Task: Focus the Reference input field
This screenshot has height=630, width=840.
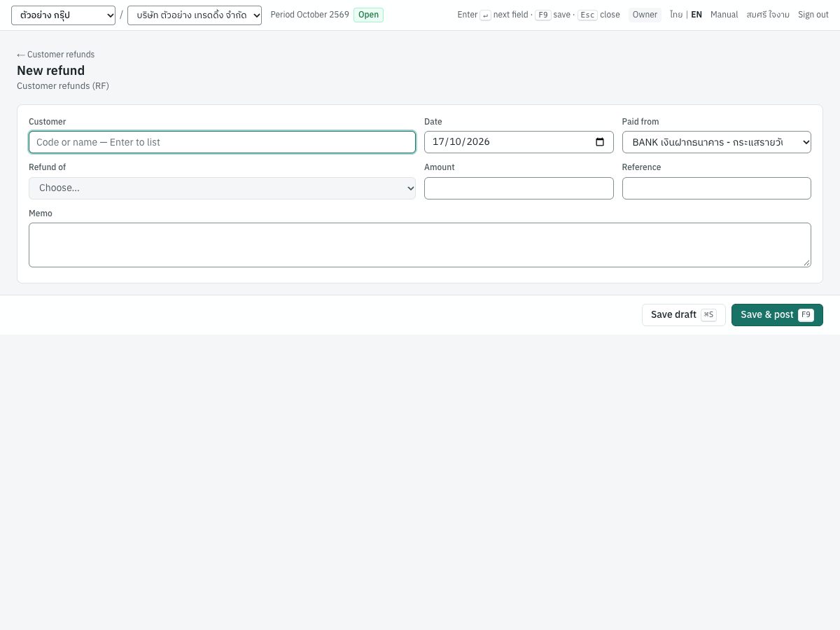Action: pyautogui.click(x=716, y=188)
